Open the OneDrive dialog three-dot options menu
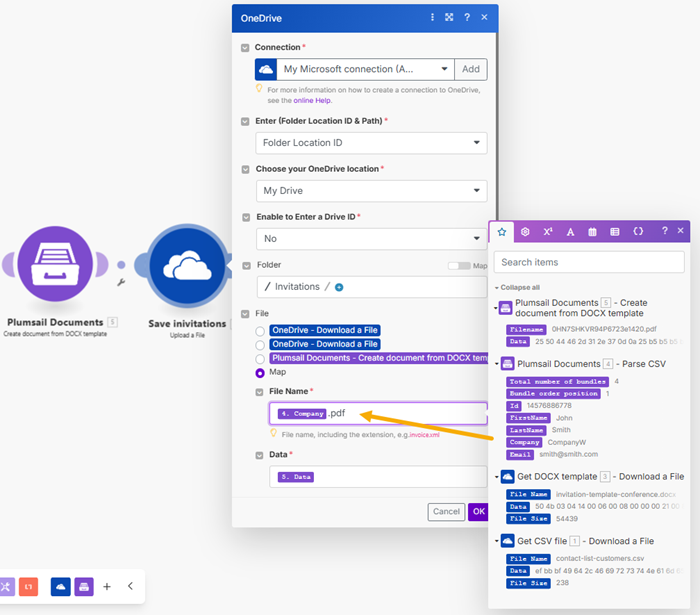The width and height of the screenshot is (700, 615). click(432, 17)
